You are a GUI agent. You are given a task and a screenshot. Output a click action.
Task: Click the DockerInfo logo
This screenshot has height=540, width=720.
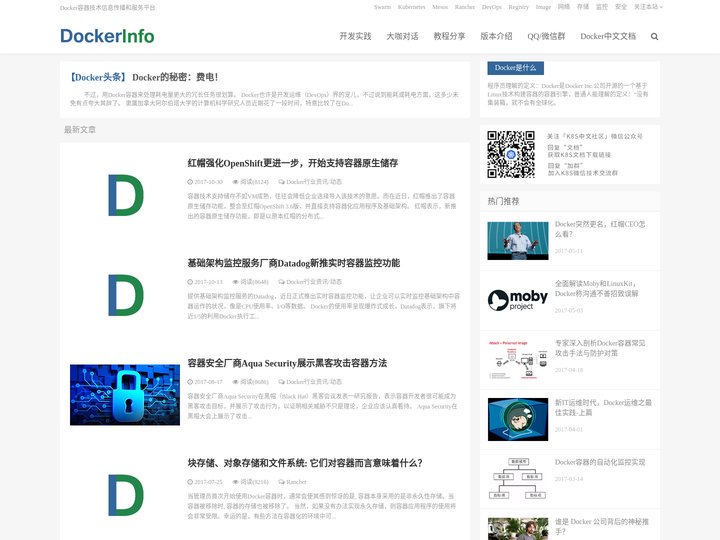[x=107, y=36]
